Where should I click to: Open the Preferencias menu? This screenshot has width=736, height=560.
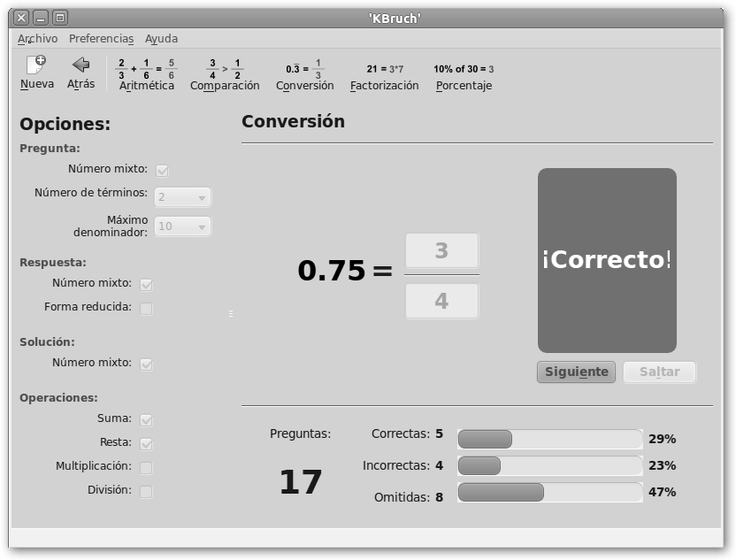tap(101, 39)
